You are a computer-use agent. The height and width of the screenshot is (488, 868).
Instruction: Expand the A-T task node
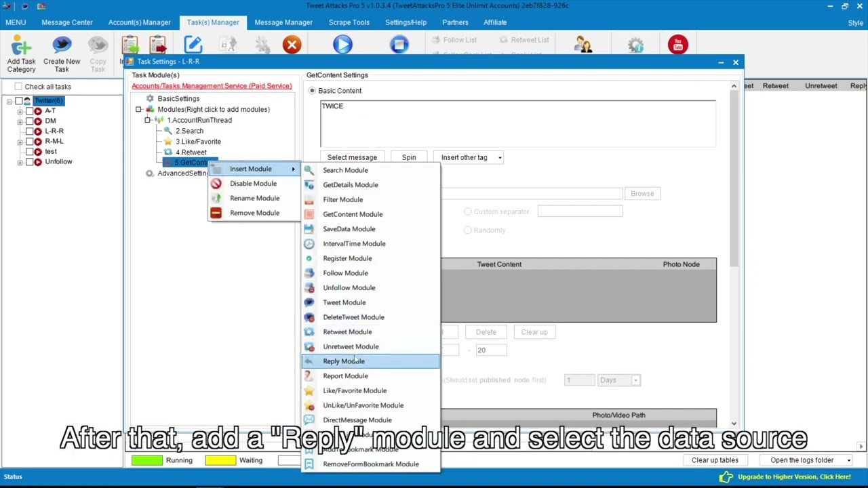click(20, 111)
